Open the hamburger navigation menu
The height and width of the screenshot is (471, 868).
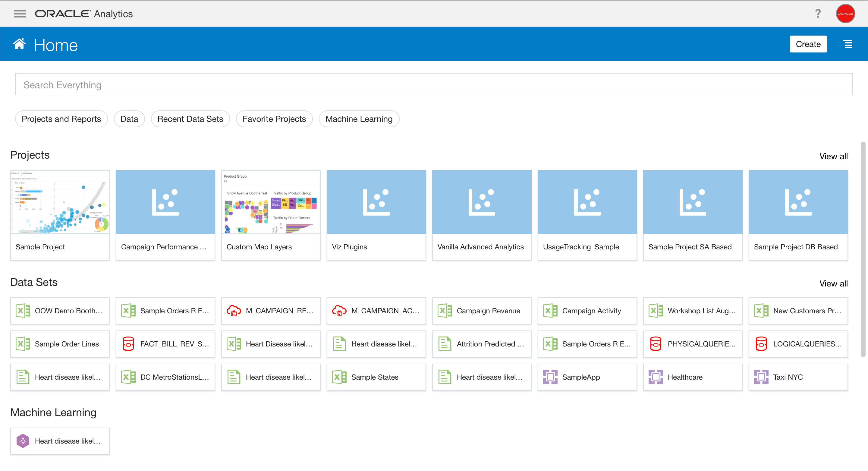click(x=20, y=14)
